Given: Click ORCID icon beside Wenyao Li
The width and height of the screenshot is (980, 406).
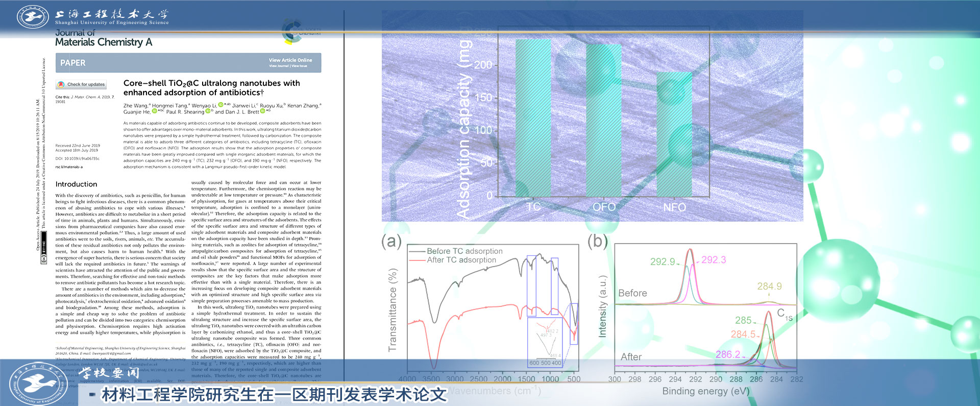Looking at the screenshot, I should coord(220,105).
